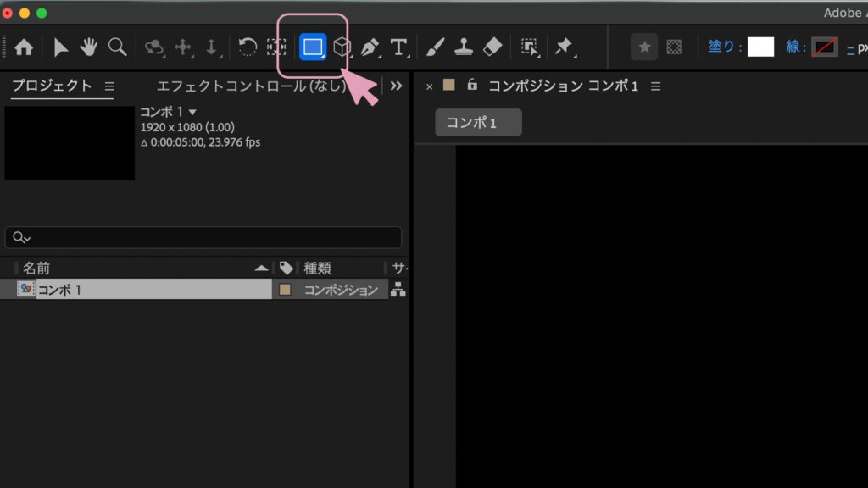Select the Clone Stamp tool
Viewport: 868px width, 488px height.
[x=464, y=47]
